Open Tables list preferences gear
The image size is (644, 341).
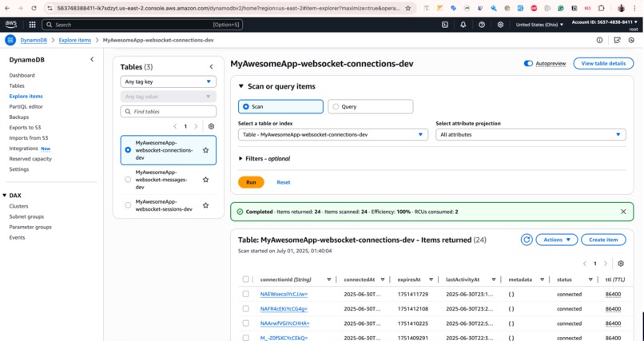pos(211,126)
